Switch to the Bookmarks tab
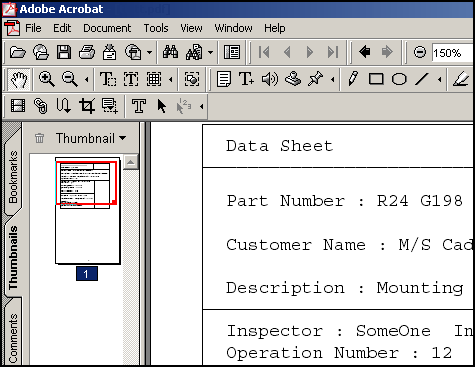The width and height of the screenshot is (475, 367). tap(13, 177)
